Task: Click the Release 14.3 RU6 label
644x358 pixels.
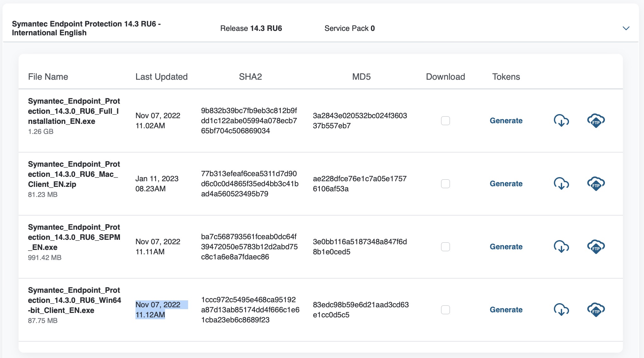Action: tap(251, 28)
